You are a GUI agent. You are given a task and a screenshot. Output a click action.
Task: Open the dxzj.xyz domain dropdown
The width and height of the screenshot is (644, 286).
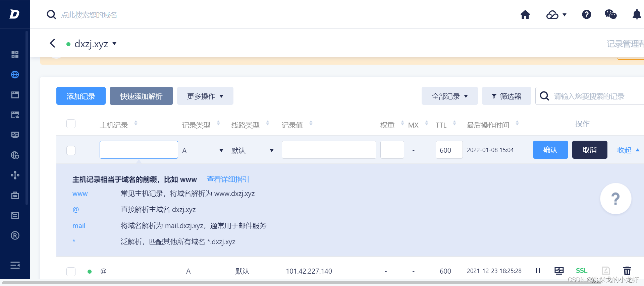95,44
